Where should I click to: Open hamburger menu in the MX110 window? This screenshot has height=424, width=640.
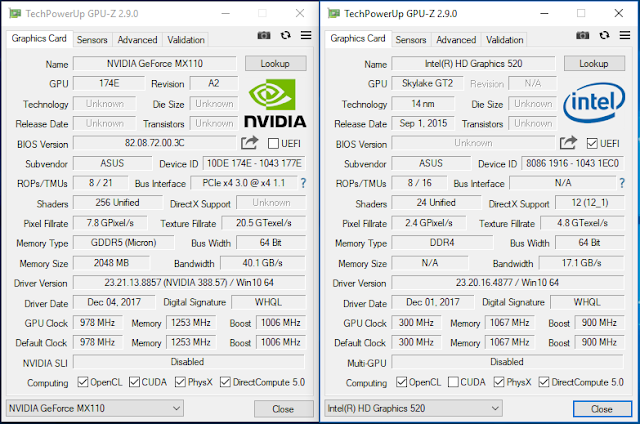[x=306, y=36]
